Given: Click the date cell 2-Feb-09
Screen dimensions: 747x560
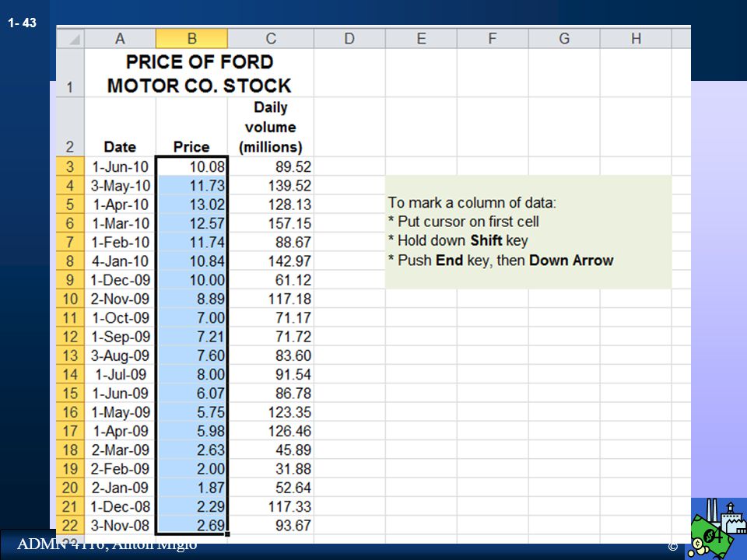Looking at the screenshot, I should [x=120, y=468].
